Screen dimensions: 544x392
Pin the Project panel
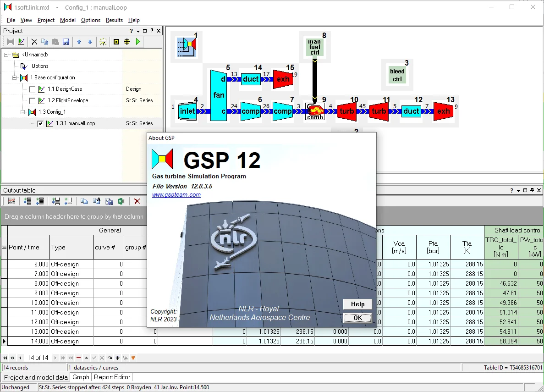click(x=152, y=31)
